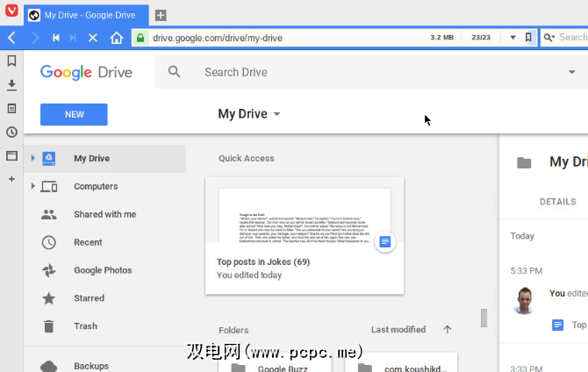Expand the Computers tree arrow
Screen dimensions: 588x372
pos(32,186)
